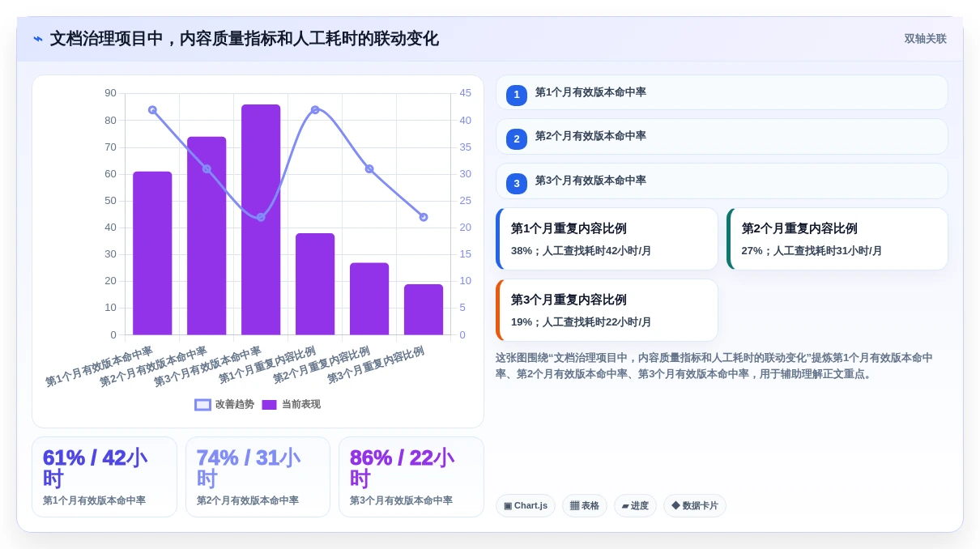Click the page title 文档治理项目中
The image size is (980, 549).
(x=245, y=39)
